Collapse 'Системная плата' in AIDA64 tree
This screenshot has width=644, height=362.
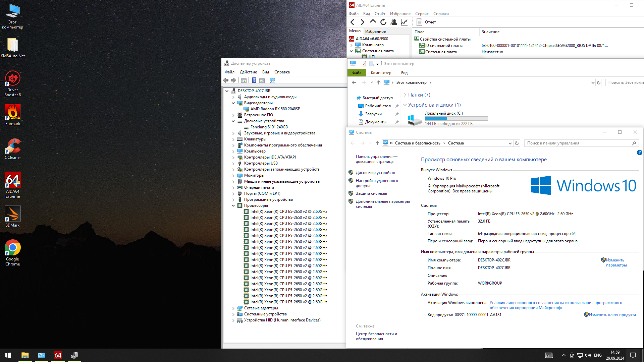[352, 51]
